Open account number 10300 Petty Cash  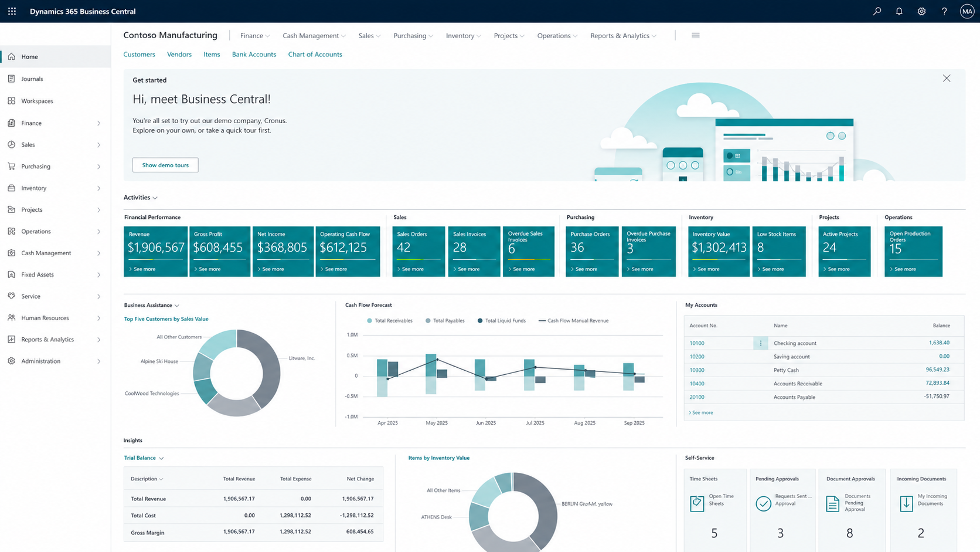(697, 370)
